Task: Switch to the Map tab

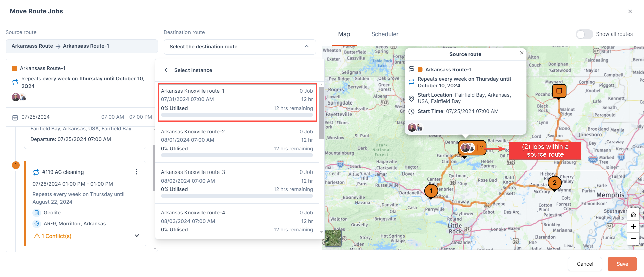Action: pyautogui.click(x=344, y=34)
